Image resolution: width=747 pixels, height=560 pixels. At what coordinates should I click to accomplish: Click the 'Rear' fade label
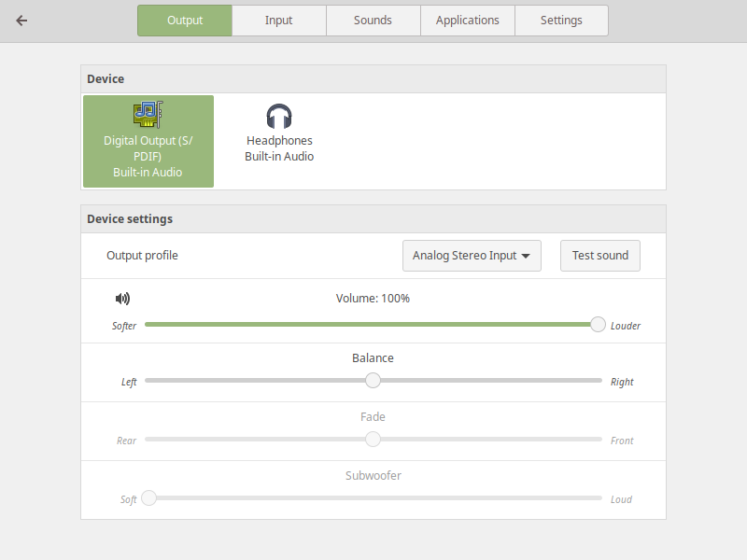point(127,441)
